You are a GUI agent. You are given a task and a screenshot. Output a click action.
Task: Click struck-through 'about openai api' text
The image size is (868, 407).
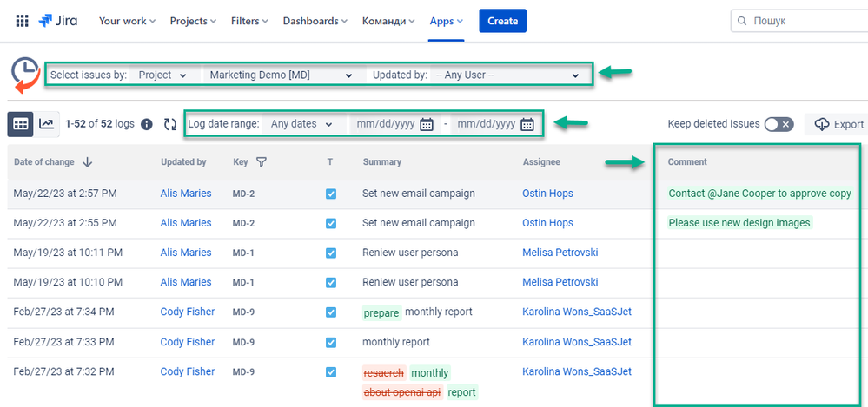[x=402, y=392]
